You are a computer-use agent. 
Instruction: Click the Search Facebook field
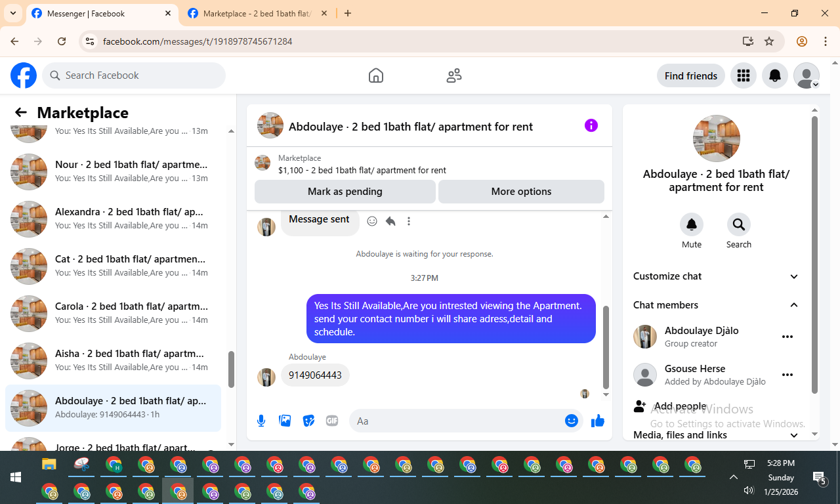point(134,75)
